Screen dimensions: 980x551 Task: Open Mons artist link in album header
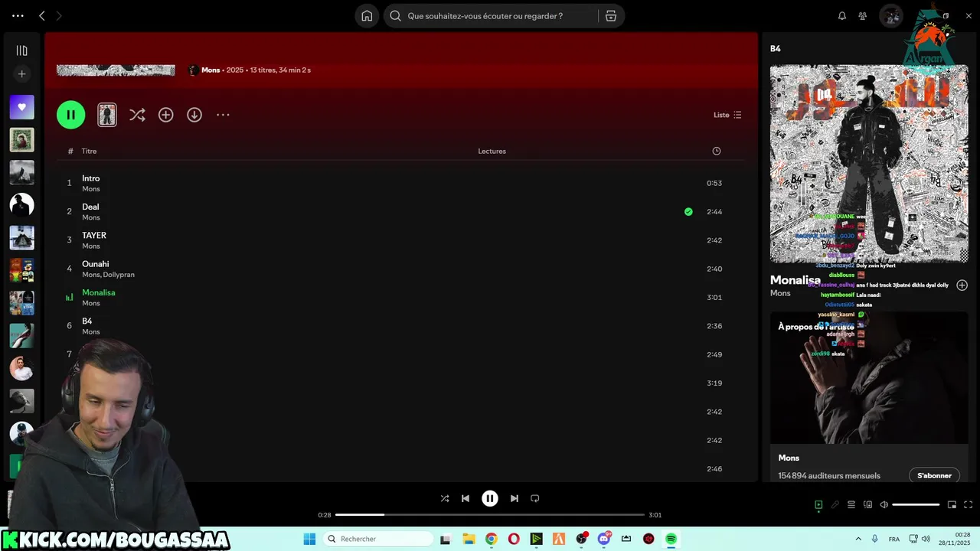(211, 70)
